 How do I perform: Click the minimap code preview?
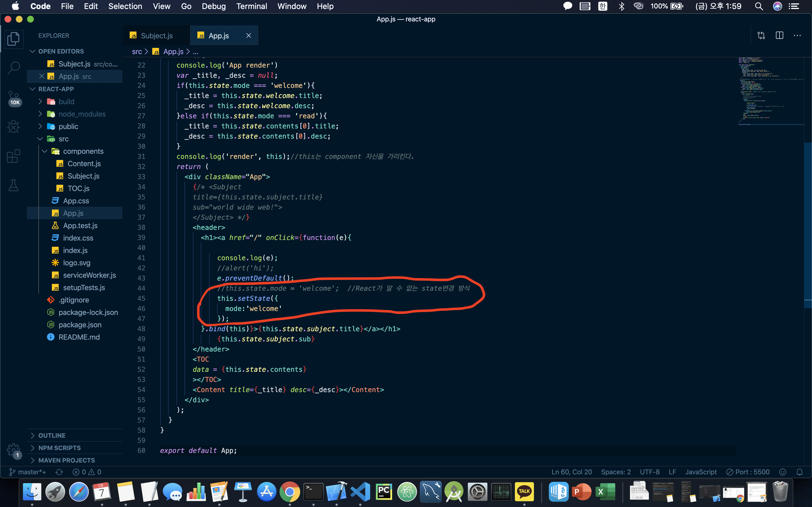pos(768,90)
